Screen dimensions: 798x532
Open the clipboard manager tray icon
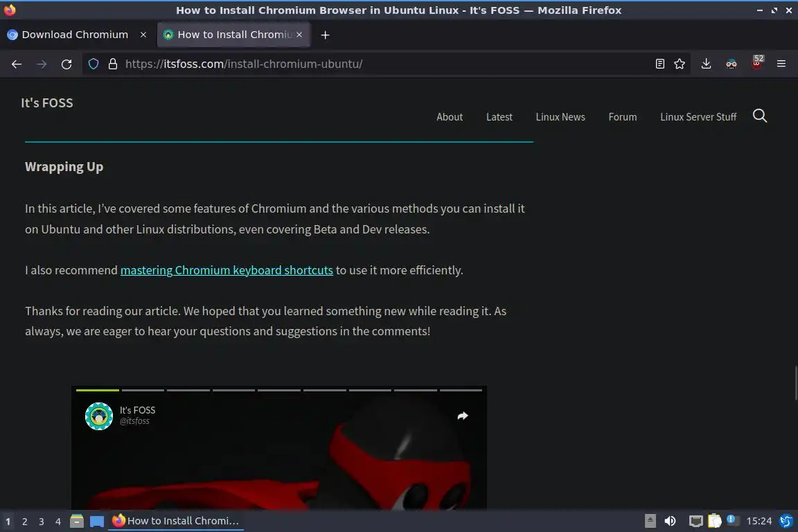pos(715,521)
